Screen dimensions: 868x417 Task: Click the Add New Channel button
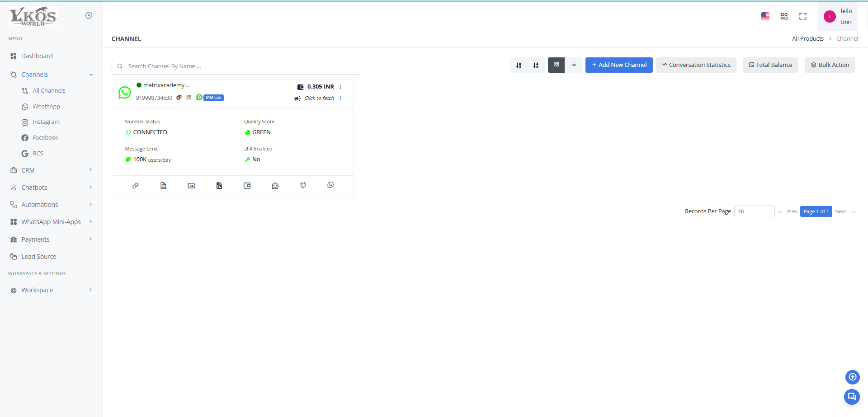pos(619,65)
